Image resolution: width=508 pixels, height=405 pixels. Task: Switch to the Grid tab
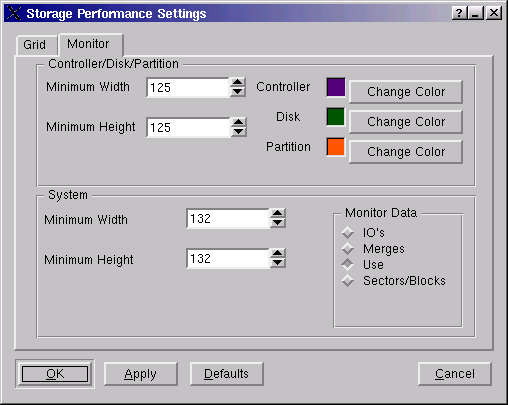(x=36, y=45)
